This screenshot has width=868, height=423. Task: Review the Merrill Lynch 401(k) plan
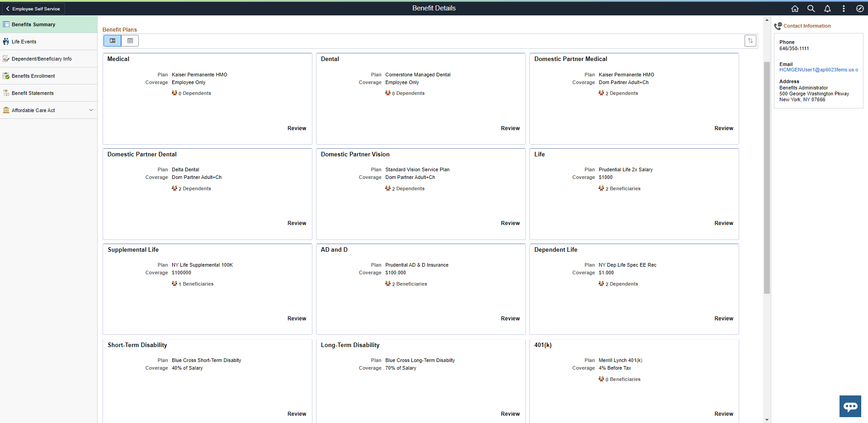pos(723,414)
